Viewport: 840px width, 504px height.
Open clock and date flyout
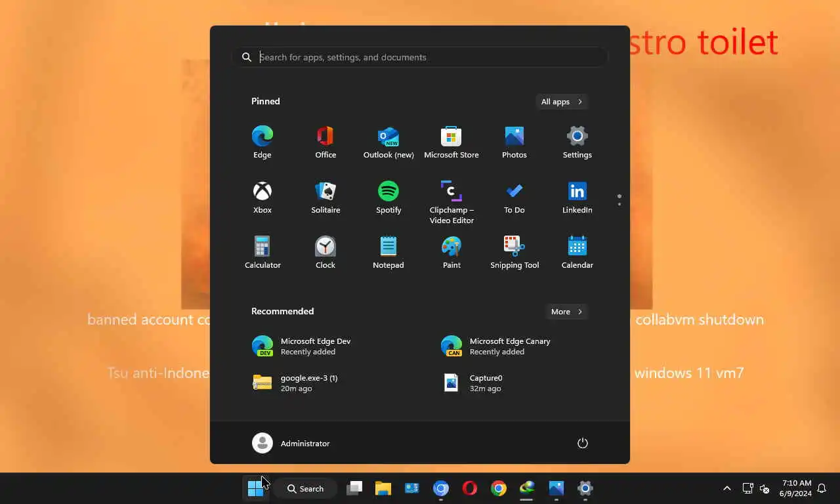(x=796, y=488)
